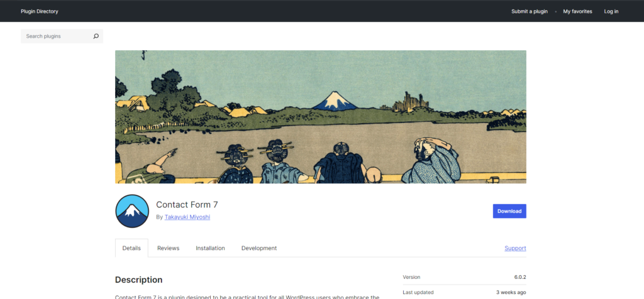Switch to the Details tab

(131, 248)
